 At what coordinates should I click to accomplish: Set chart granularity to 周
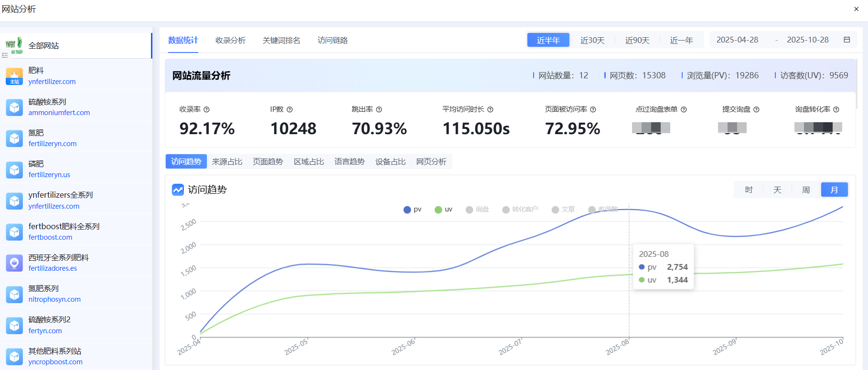click(806, 190)
